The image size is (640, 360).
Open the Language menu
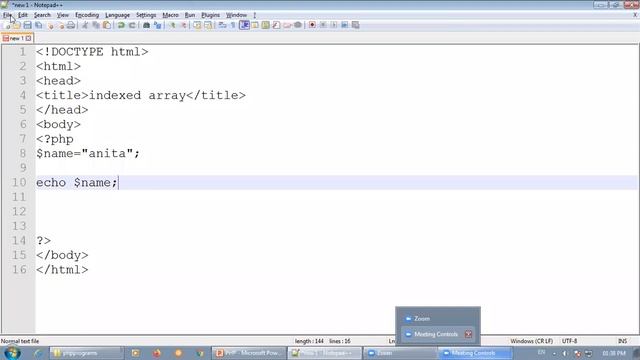[x=117, y=15]
